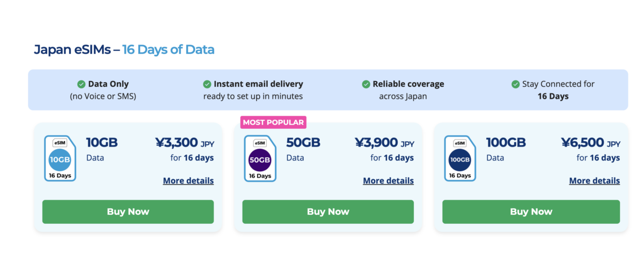Click the Reliable coverage checkmark icon
This screenshot has height=262, width=644.
(366, 84)
